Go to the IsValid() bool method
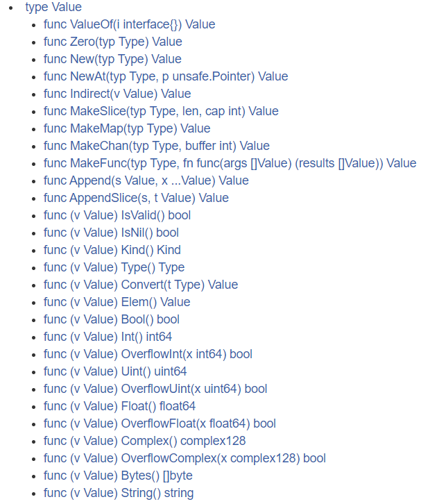The height and width of the screenshot is (504, 437). pos(117,215)
